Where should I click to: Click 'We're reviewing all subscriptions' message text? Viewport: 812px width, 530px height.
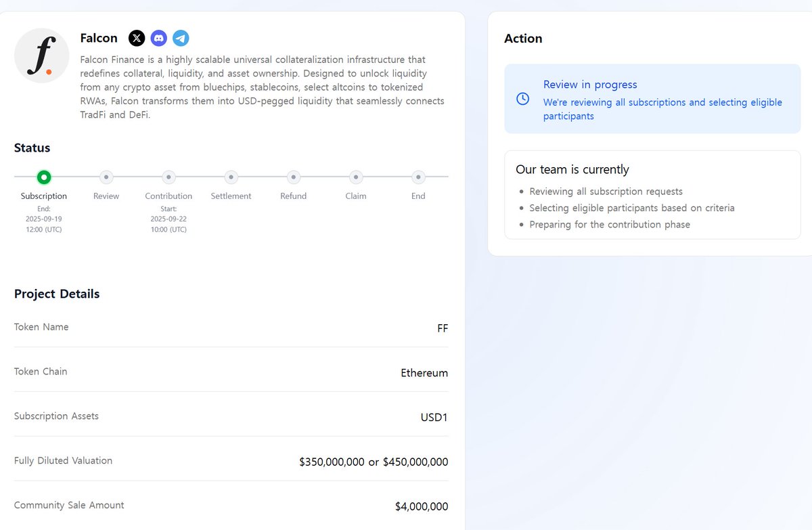pos(662,109)
